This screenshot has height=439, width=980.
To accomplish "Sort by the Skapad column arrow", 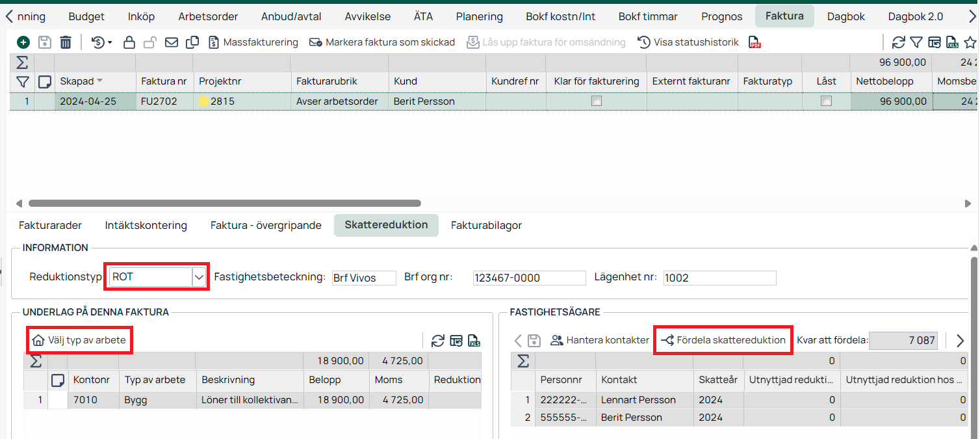I will (99, 81).
